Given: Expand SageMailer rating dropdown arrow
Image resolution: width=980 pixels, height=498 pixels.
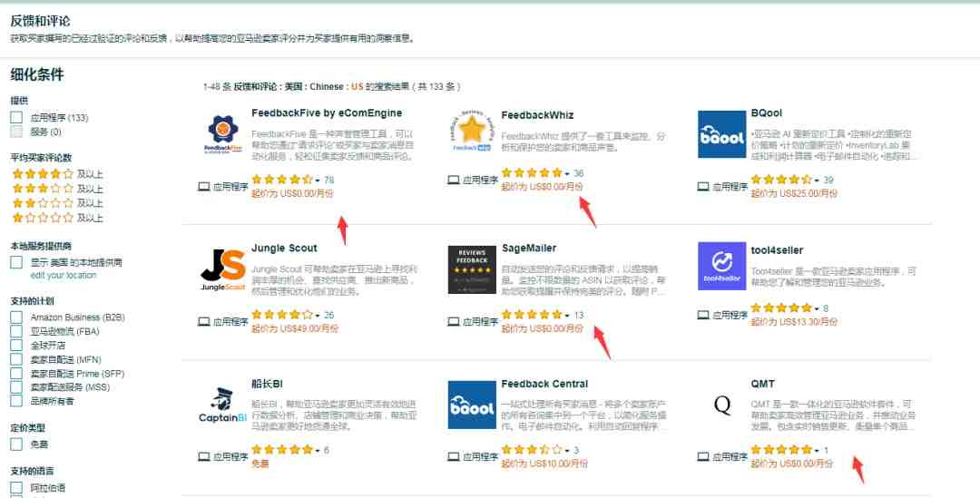Looking at the screenshot, I should (x=567, y=316).
